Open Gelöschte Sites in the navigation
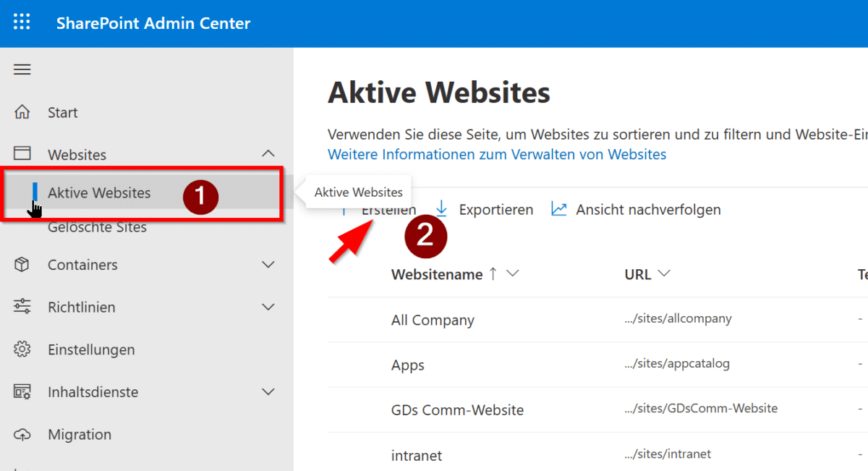Viewport: 868px width, 471px height. pyautogui.click(x=97, y=228)
